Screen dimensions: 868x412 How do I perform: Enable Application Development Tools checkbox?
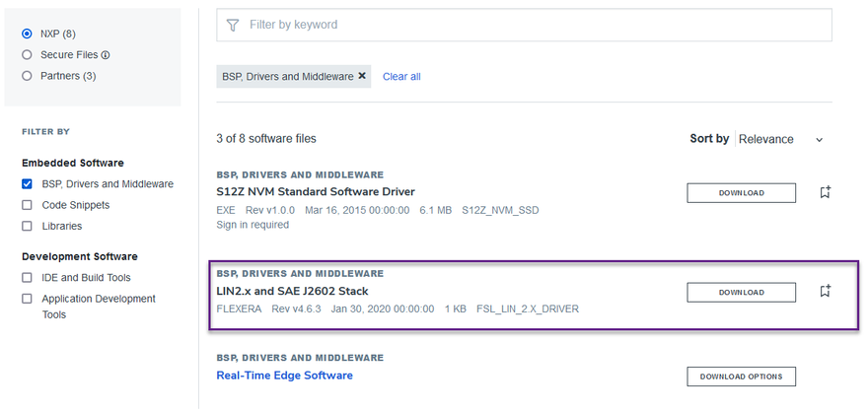coord(28,299)
